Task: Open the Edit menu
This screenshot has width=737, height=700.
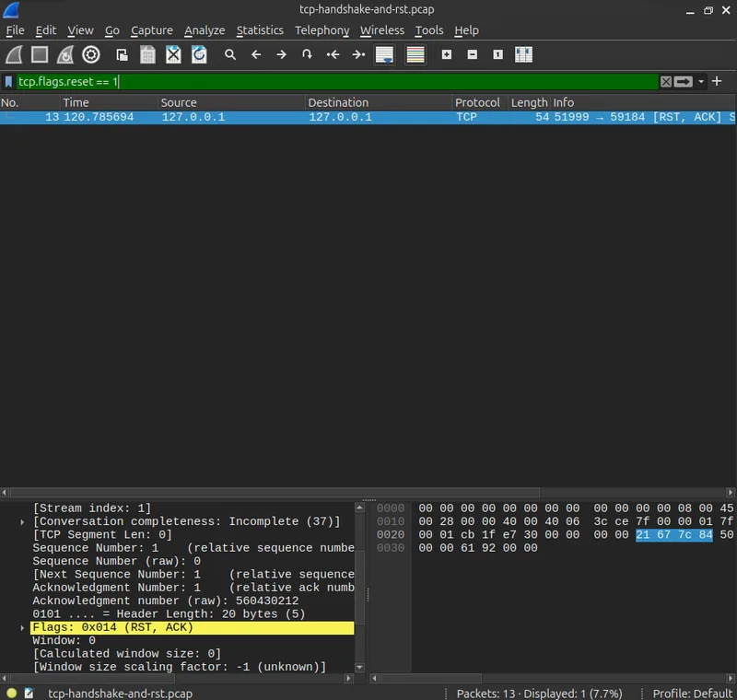Action: [45, 30]
